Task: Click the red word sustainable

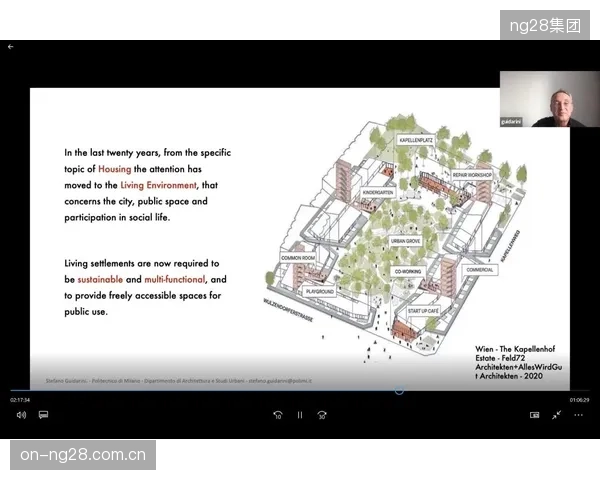Action: tap(100, 279)
